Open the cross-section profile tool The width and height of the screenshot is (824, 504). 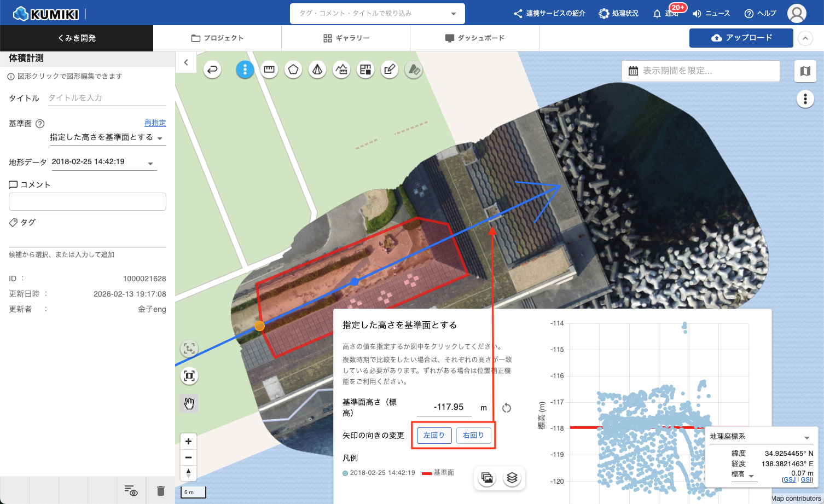coord(341,69)
